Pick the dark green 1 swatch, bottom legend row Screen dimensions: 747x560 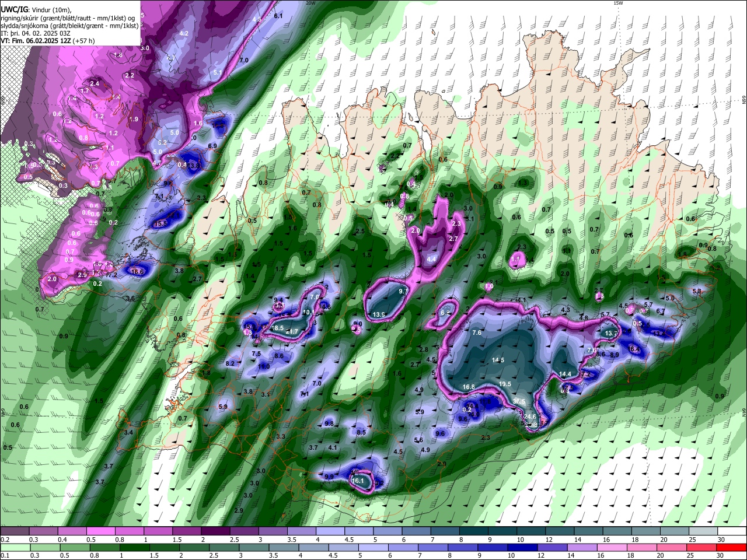pos(134,547)
